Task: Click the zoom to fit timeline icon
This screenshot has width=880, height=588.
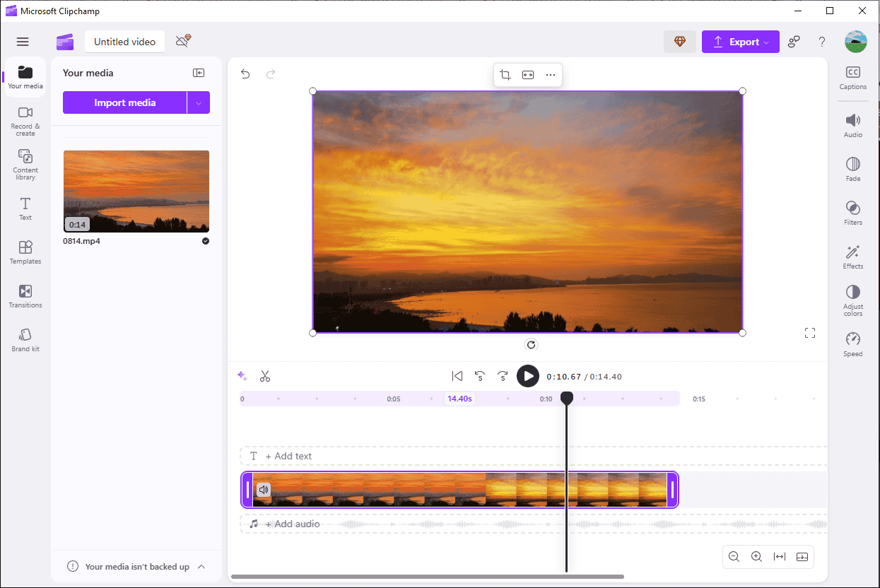Action: (779, 557)
